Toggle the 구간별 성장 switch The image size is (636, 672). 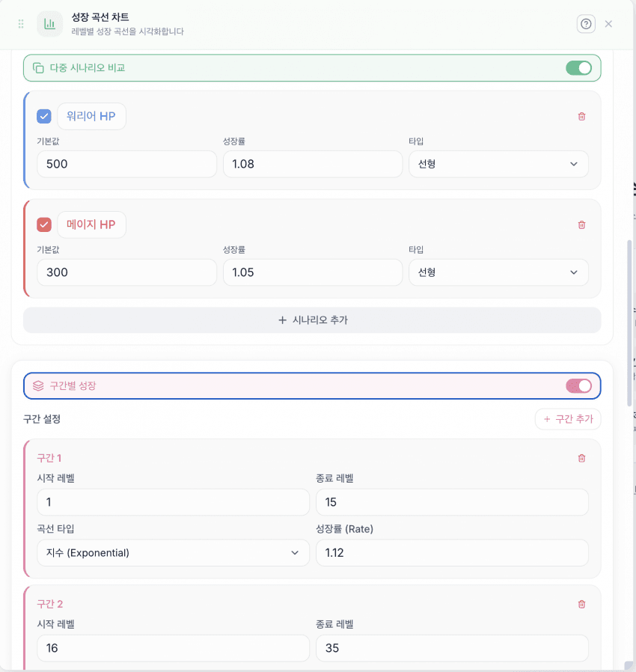coord(578,386)
